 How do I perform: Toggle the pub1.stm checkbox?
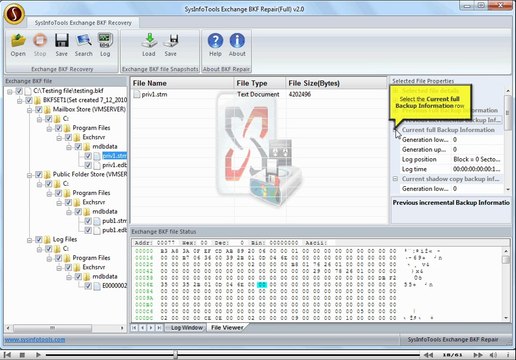pyautogui.click(x=88, y=221)
